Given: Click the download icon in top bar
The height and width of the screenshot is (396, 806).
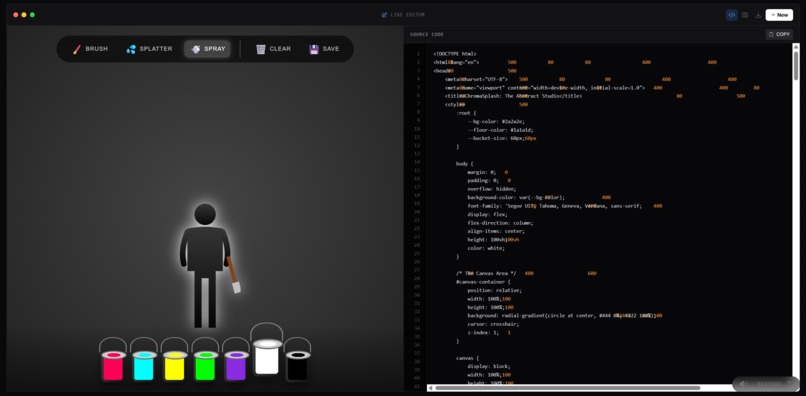Looking at the screenshot, I should (758, 15).
